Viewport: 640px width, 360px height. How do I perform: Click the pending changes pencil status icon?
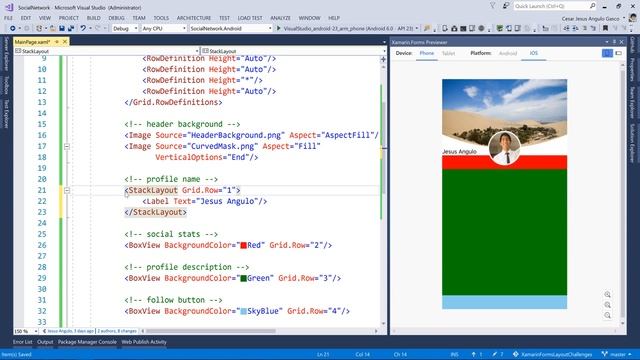click(x=495, y=354)
